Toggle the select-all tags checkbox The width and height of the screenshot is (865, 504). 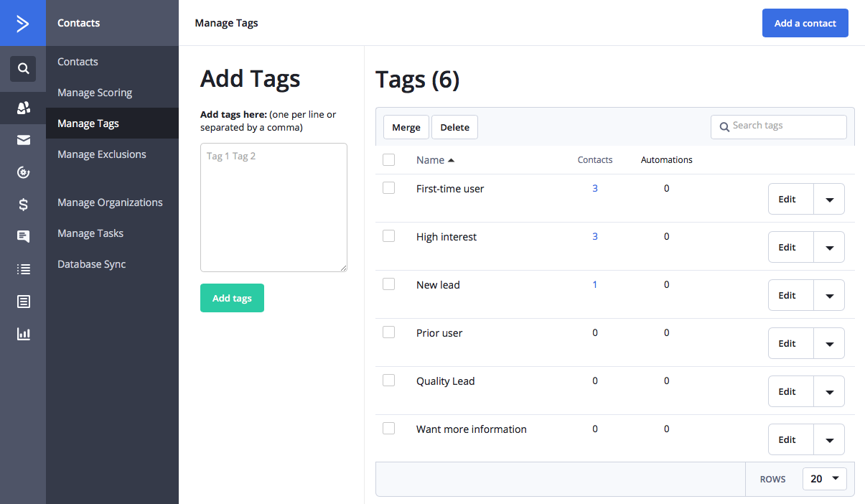click(x=389, y=160)
